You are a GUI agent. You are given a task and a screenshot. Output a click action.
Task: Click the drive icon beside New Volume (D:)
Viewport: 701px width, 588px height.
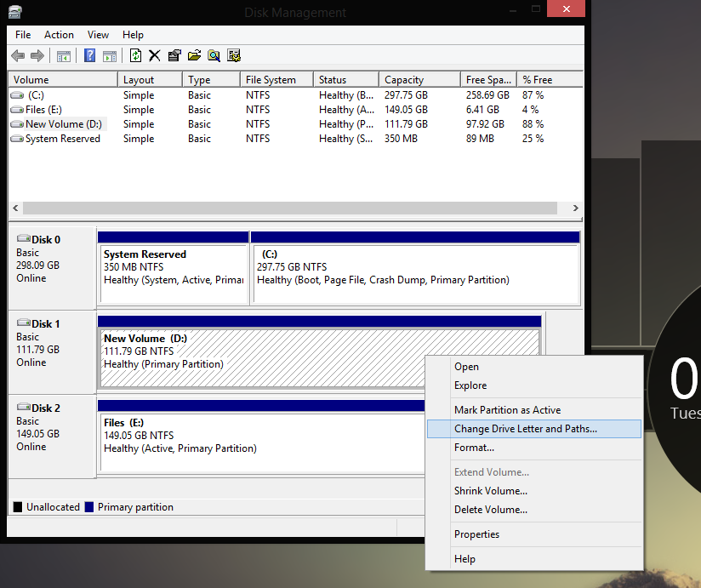tap(17, 124)
